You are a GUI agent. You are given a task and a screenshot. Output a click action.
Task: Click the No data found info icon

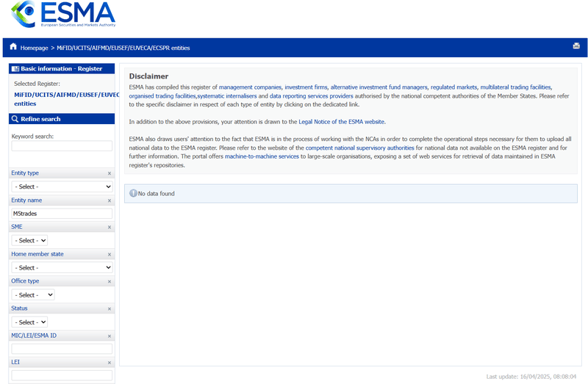133,193
